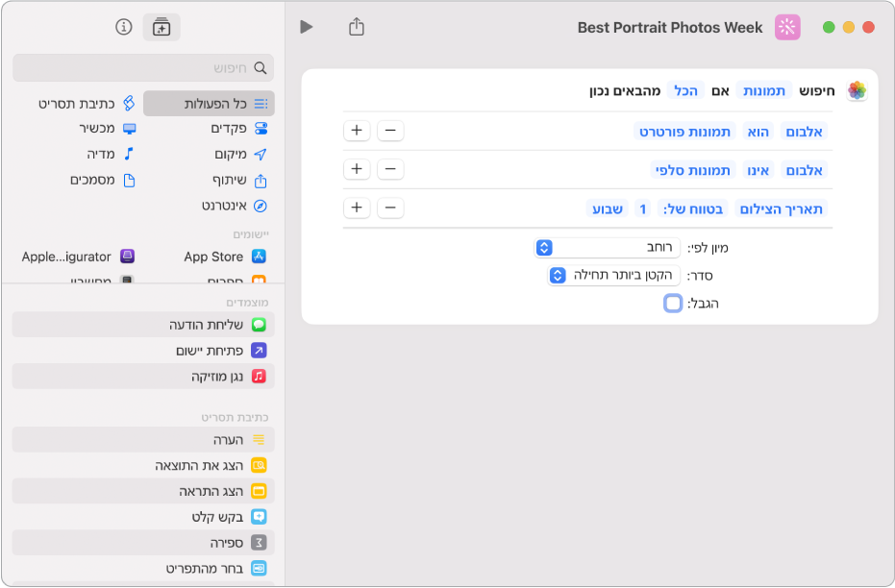895x588 pixels.
Task: Change the 'הכל' filter match option
Action: click(685, 90)
